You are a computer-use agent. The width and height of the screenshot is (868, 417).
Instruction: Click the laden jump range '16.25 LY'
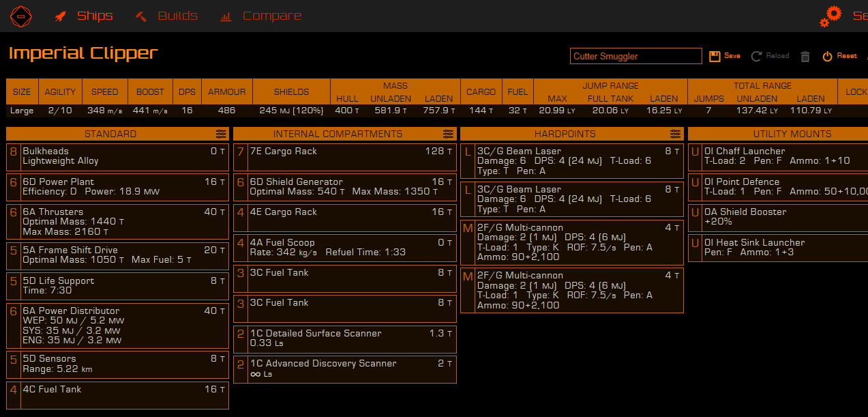coord(663,111)
